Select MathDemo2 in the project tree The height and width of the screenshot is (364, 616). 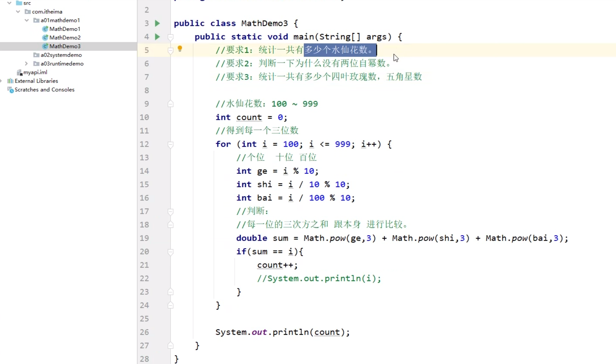click(65, 37)
